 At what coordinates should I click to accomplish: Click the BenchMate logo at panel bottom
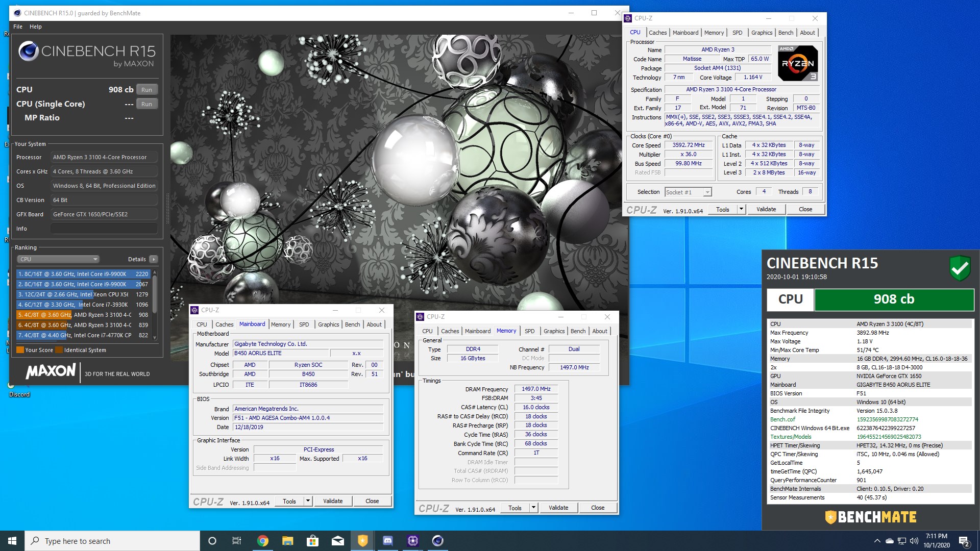click(871, 517)
